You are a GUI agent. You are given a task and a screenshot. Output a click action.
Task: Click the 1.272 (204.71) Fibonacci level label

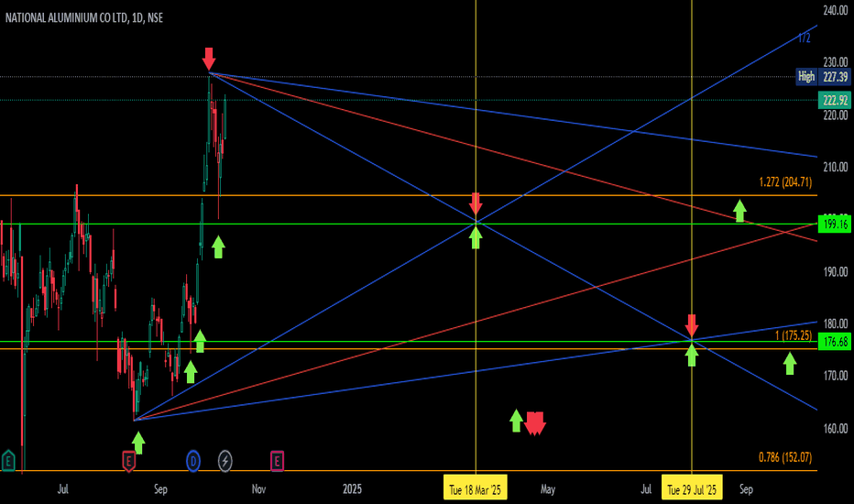(785, 182)
